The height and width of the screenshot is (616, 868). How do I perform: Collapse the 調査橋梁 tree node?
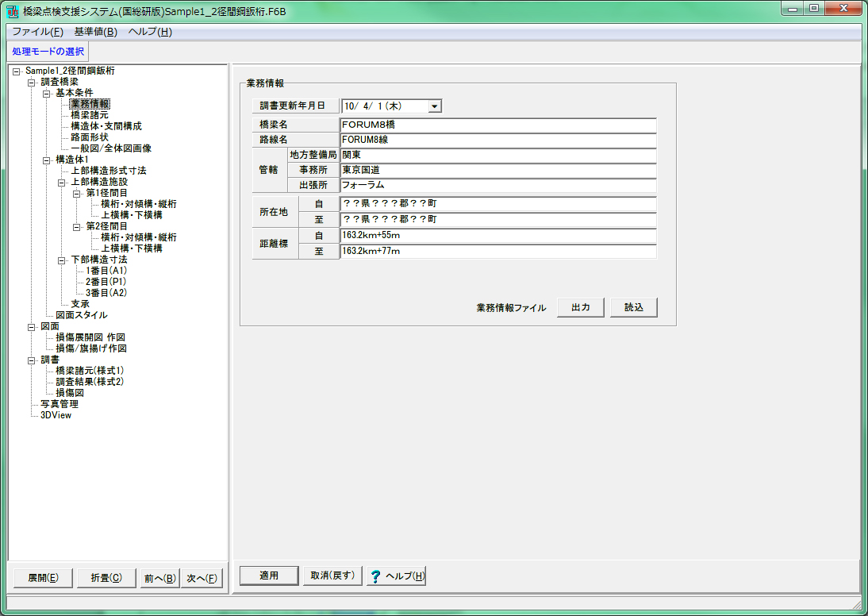click(x=32, y=83)
